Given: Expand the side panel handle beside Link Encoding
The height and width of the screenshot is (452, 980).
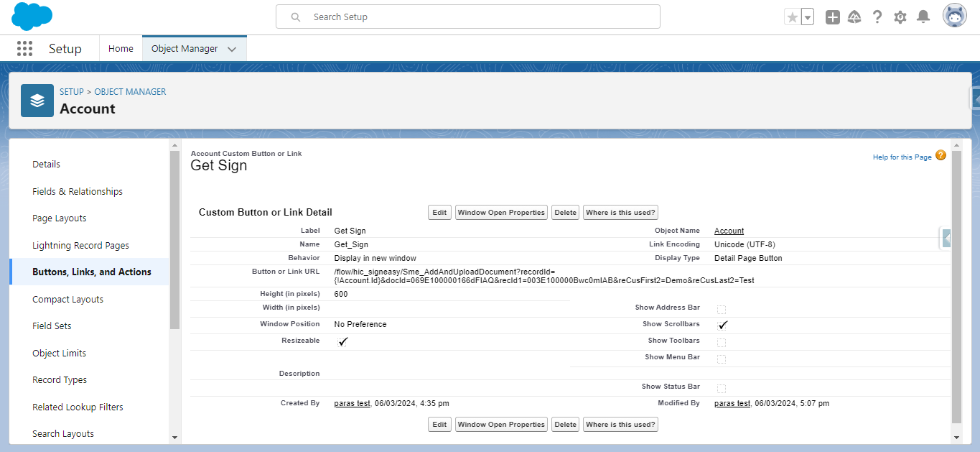Looking at the screenshot, I should click(946, 238).
